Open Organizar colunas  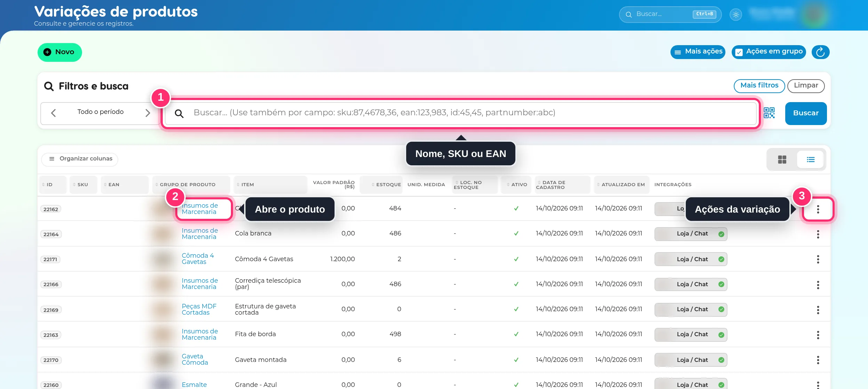point(80,159)
